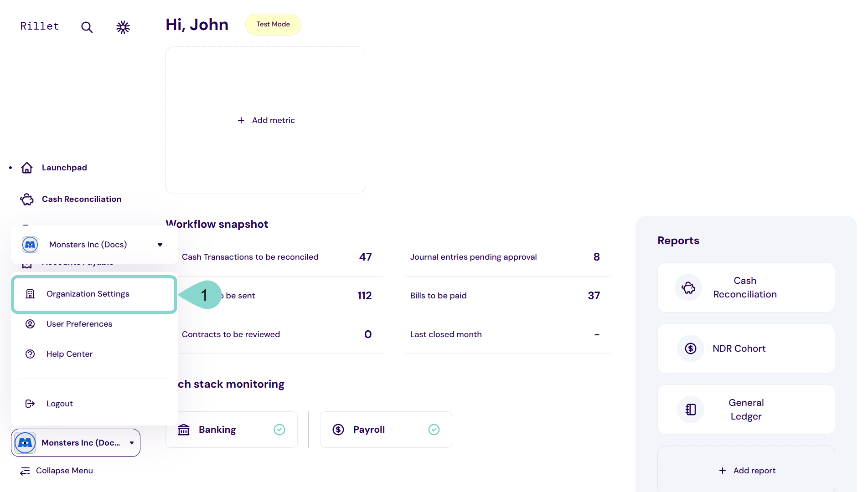
Task: Open Organization Settings
Action: tap(88, 294)
